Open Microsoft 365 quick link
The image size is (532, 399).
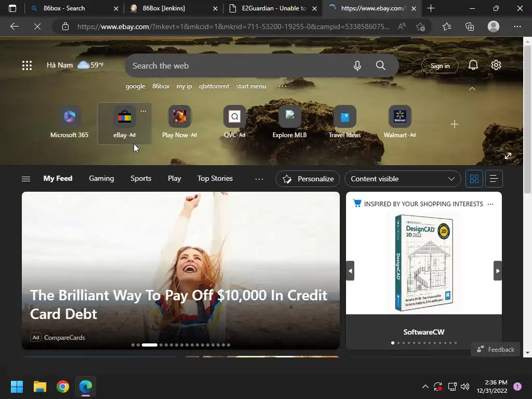click(x=69, y=123)
